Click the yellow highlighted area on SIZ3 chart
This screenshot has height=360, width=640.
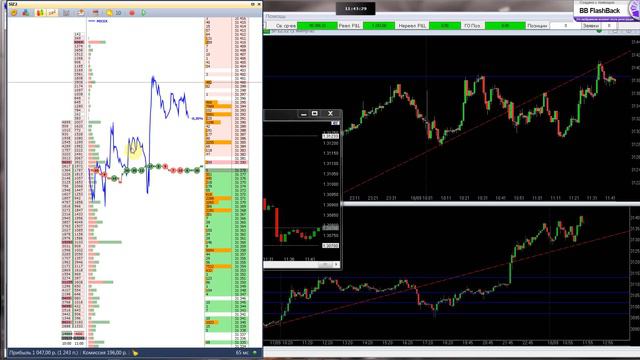(x=134, y=150)
